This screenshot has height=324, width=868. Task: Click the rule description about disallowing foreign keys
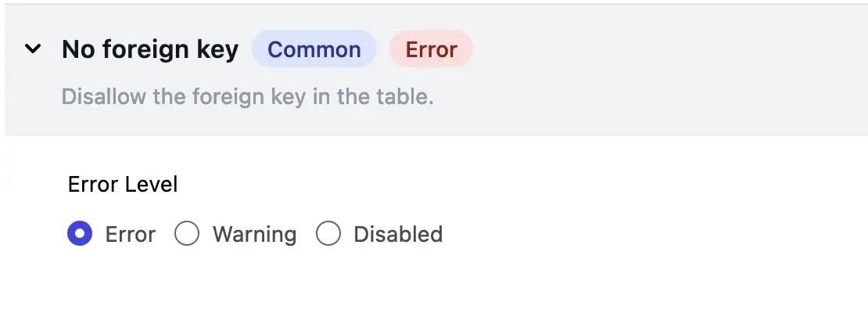click(x=247, y=97)
